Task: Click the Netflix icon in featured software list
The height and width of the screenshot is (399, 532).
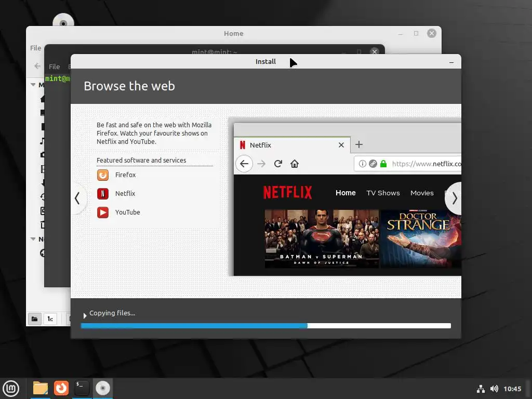Action: pos(103,194)
